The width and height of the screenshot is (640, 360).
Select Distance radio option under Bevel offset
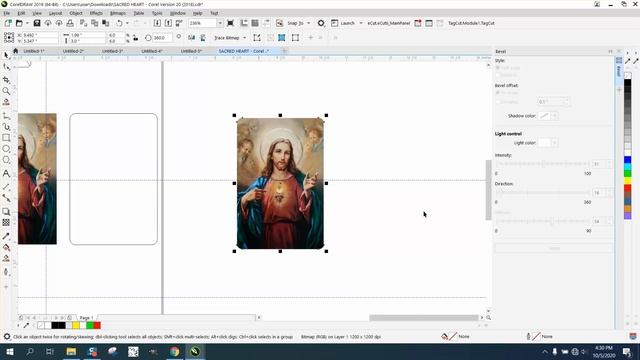[498, 102]
